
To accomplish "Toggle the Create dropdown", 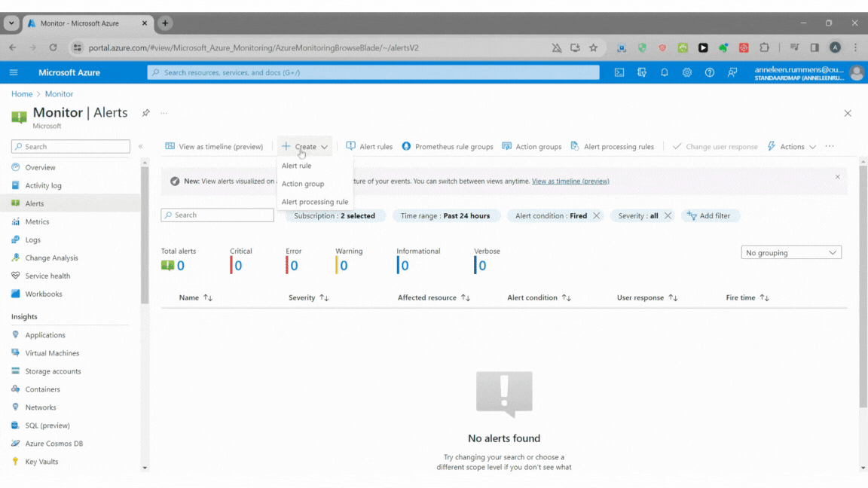I will click(x=304, y=147).
